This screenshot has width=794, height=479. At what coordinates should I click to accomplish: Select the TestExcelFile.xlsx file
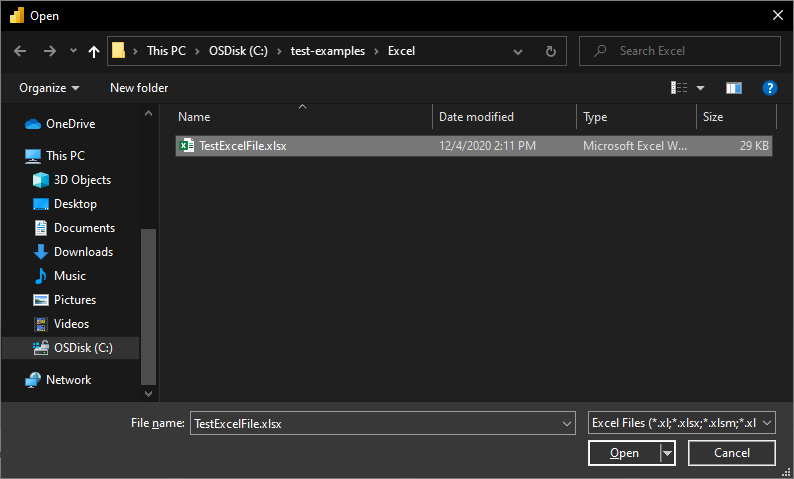pos(474,146)
